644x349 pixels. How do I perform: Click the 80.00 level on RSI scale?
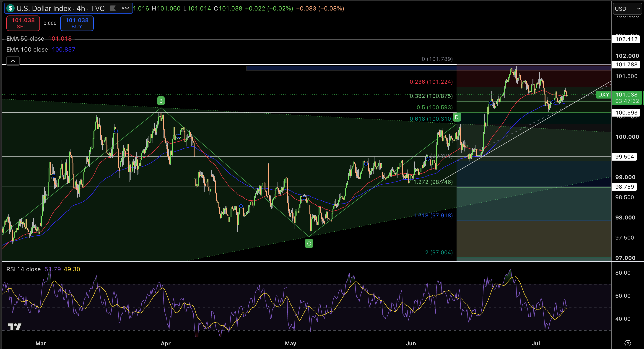[x=623, y=273]
